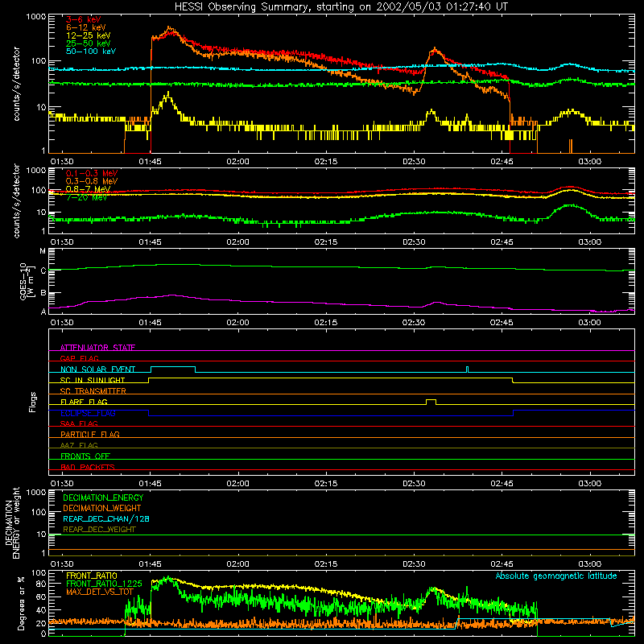Select the REAR_DEC_WEIGHT legend label
The image size is (644, 644).
point(99,530)
